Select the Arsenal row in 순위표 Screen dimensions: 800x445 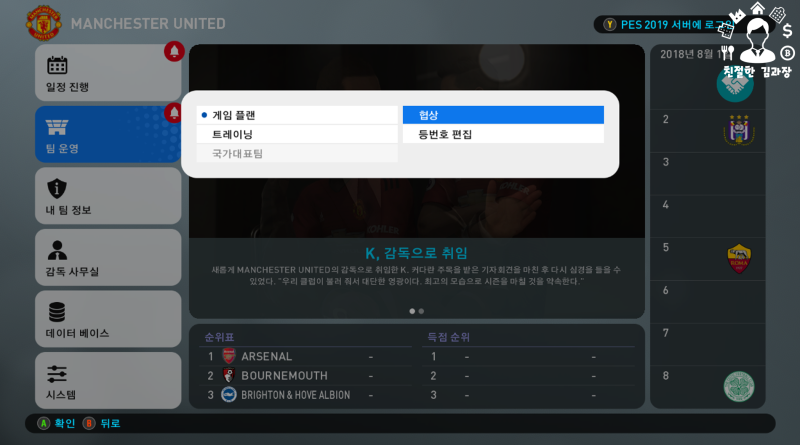pyautogui.click(x=305, y=356)
